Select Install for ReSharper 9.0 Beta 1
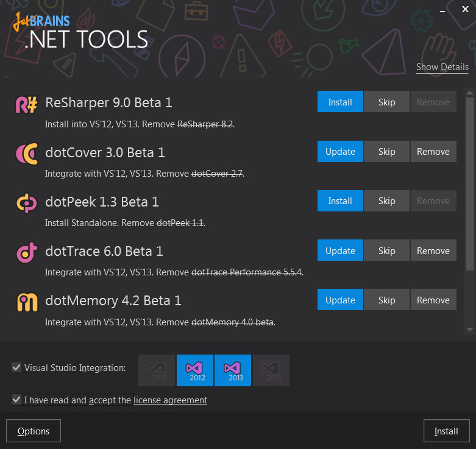Viewport: 476px width, 449px height. (x=339, y=102)
